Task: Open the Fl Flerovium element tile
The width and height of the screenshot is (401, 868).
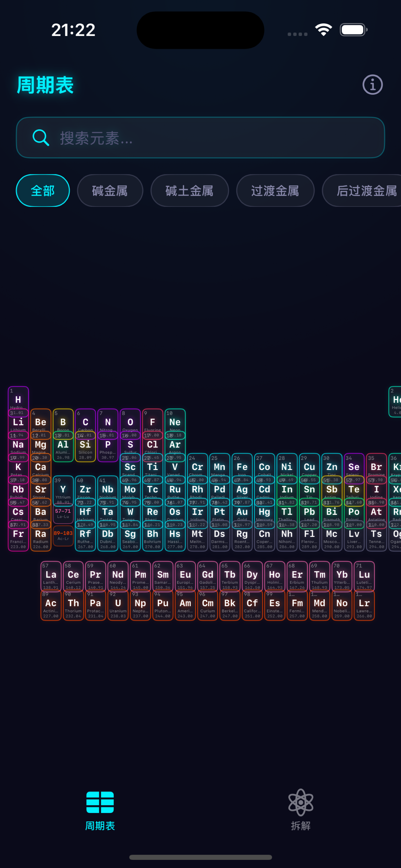Action: pyautogui.click(x=309, y=536)
